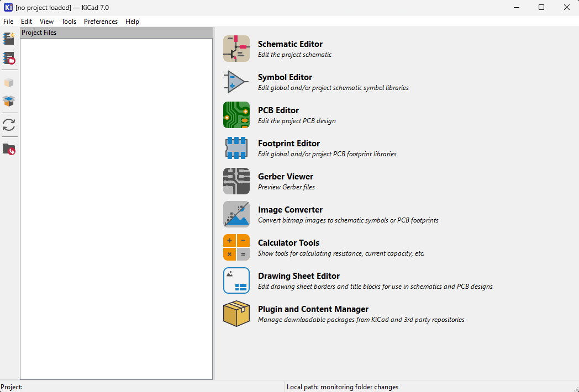
Task: Minimize the KiCad window
Action: [x=517, y=7]
